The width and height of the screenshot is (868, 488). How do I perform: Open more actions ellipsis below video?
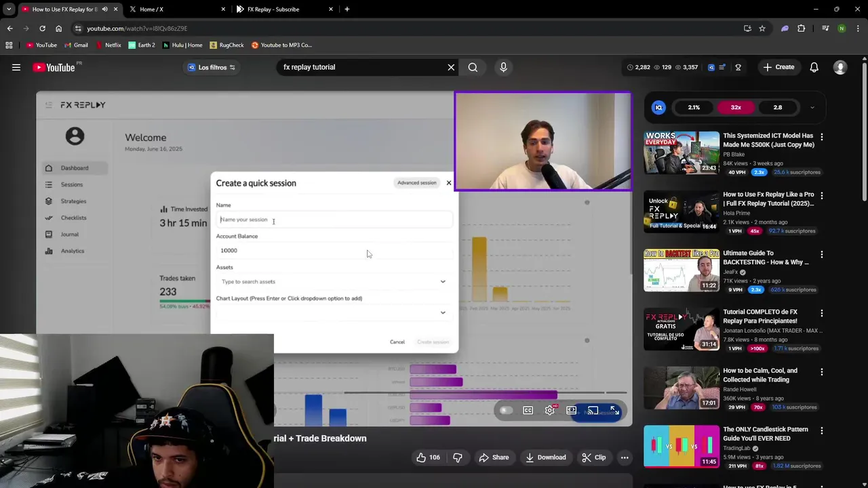(x=625, y=457)
